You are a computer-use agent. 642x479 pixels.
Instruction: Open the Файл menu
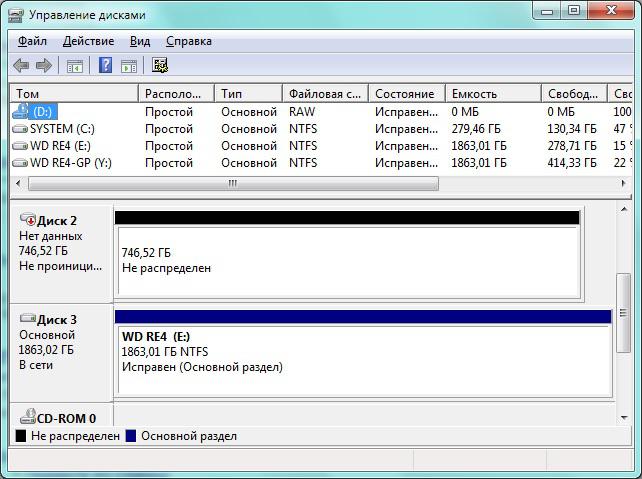[x=32, y=41]
